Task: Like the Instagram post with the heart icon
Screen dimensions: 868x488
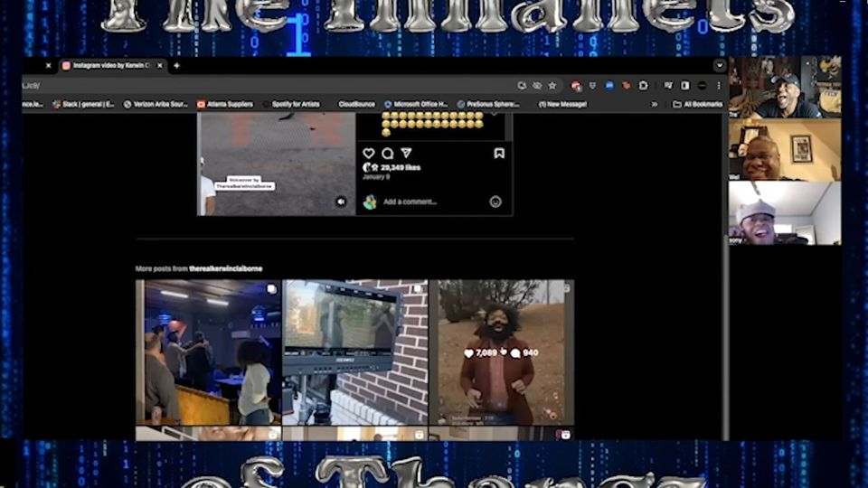Action: (369, 154)
